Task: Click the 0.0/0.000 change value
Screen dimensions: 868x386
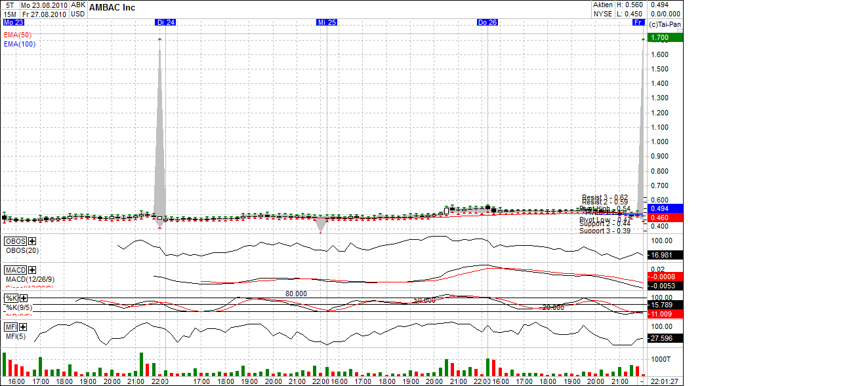Action: pos(665,13)
